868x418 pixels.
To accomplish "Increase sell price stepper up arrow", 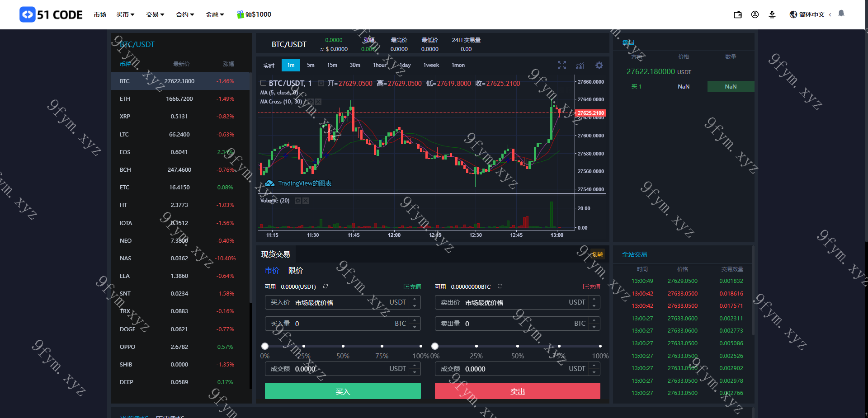I will (594, 299).
